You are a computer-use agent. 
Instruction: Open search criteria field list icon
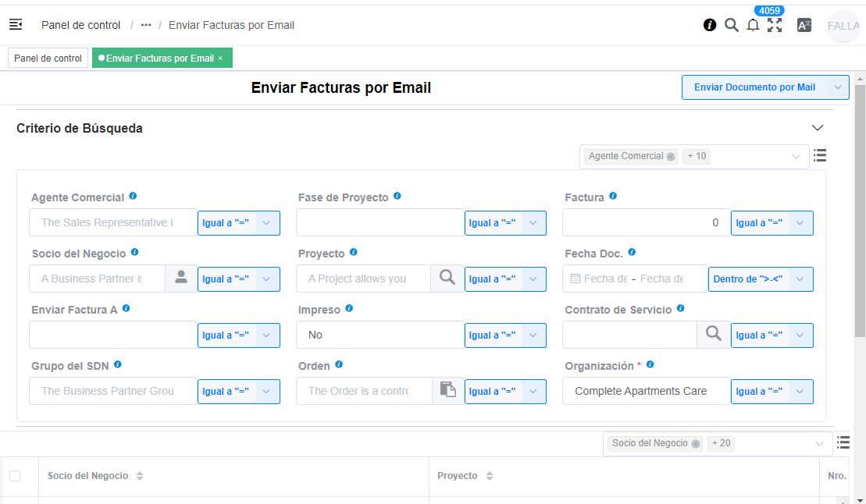pos(820,155)
